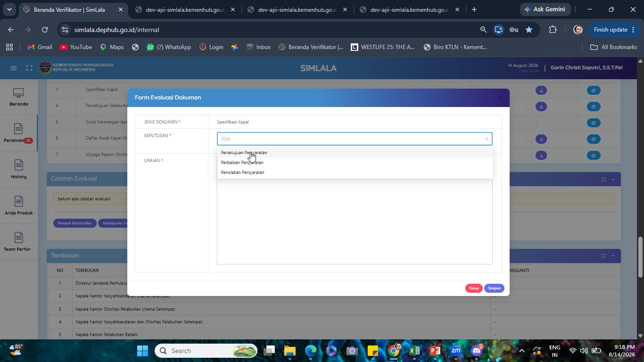
Task: Click the hamburger menu icon in header
Action: tap(14, 68)
